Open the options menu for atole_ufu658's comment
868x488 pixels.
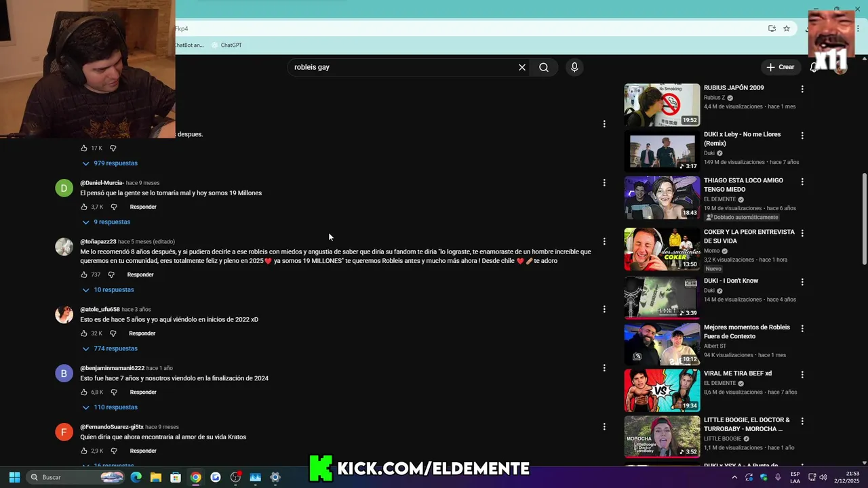[604, 309]
